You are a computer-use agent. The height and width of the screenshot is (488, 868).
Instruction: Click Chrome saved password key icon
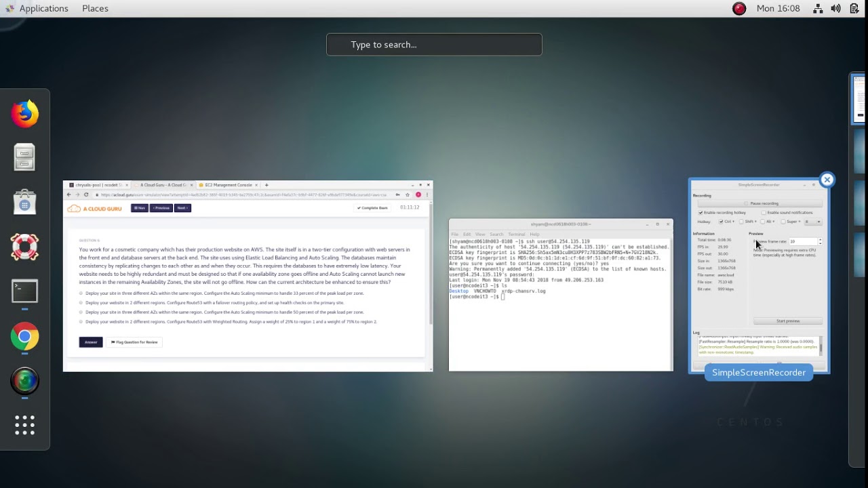tap(397, 195)
